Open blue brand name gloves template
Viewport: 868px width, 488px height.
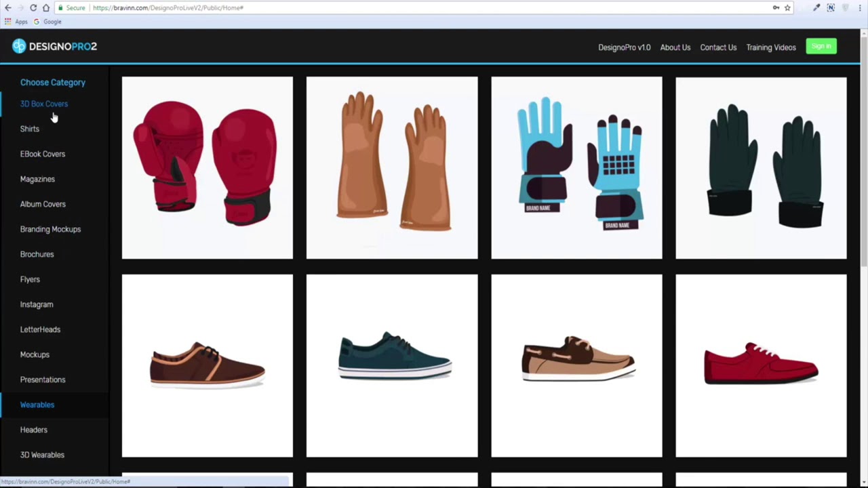[576, 167]
